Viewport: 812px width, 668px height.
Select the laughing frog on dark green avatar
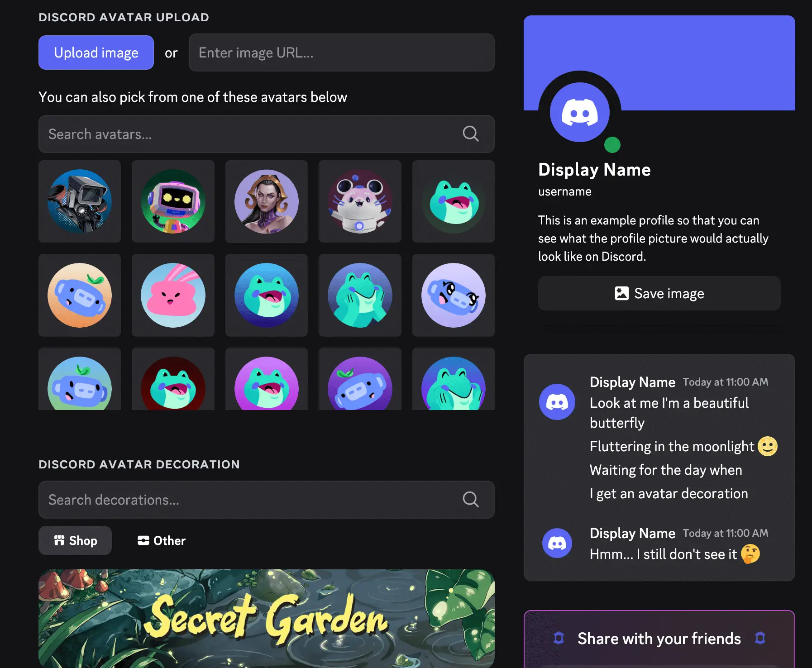click(x=454, y=201)
